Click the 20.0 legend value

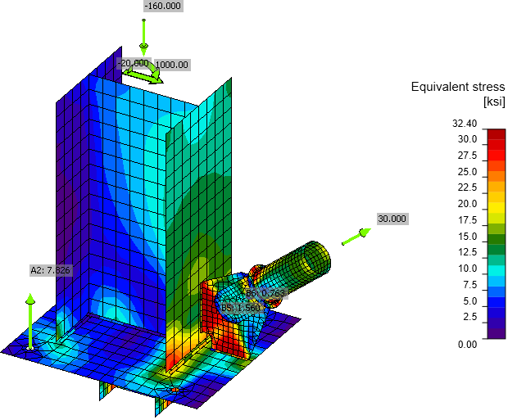(467, 204)
